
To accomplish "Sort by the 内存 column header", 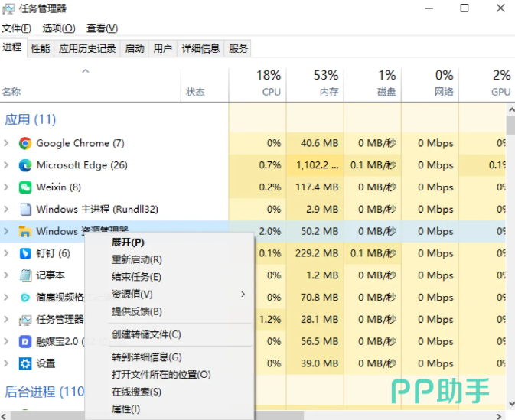I will [x=315, y=84].
